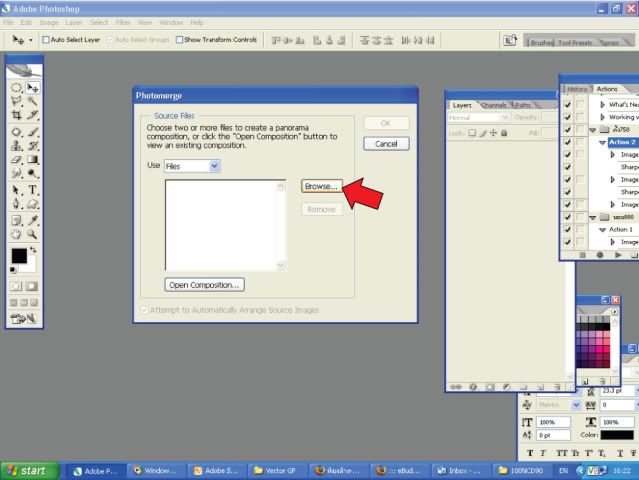Image resolution: width=639 pixels, height=480 pixels.
Task: Expand the Working action
Action: pos(602,117)
